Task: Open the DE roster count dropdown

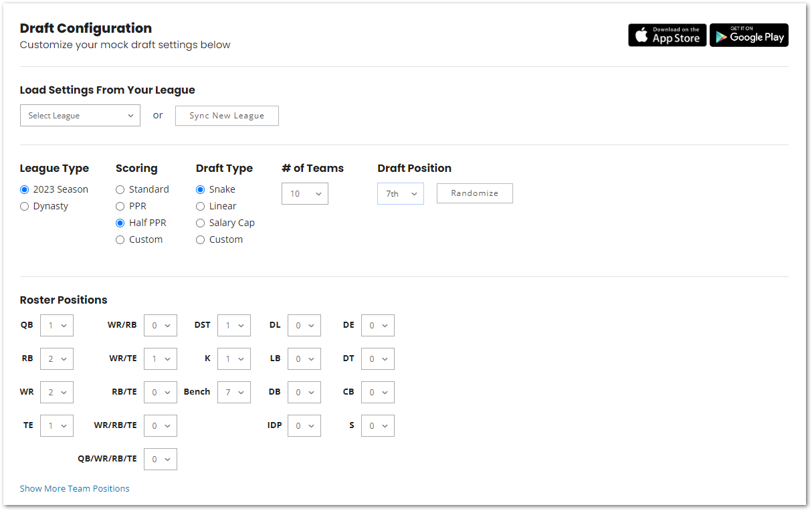Action: pyautogui.click(x=378, y=325)
